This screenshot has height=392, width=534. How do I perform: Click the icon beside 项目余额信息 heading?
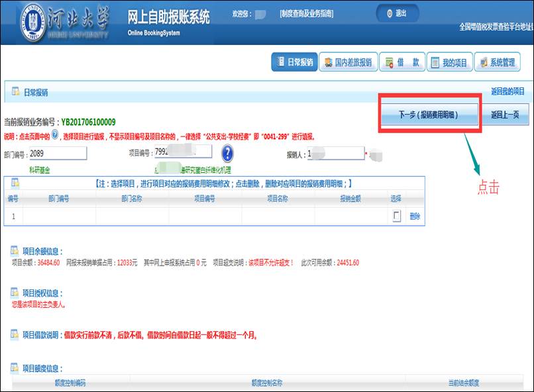15,251
